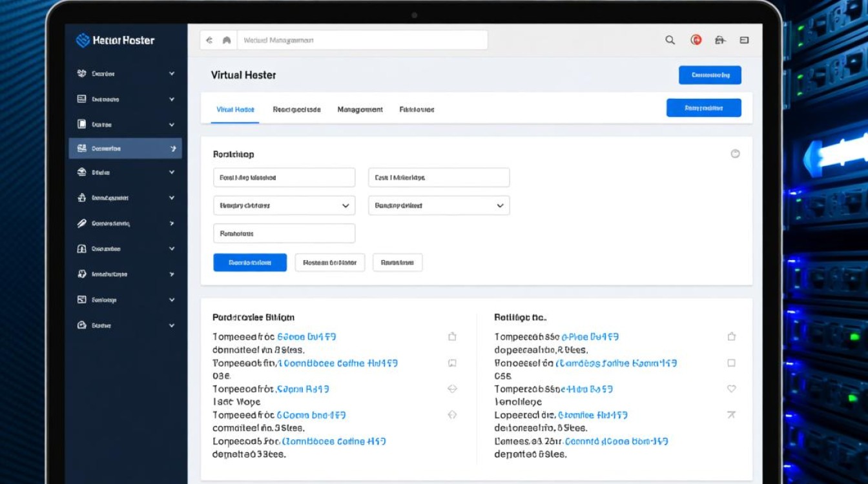The width and height of the screenshot is (868, 484).
Task: Click the small circular icon in form panel corner
Action: 734,154
